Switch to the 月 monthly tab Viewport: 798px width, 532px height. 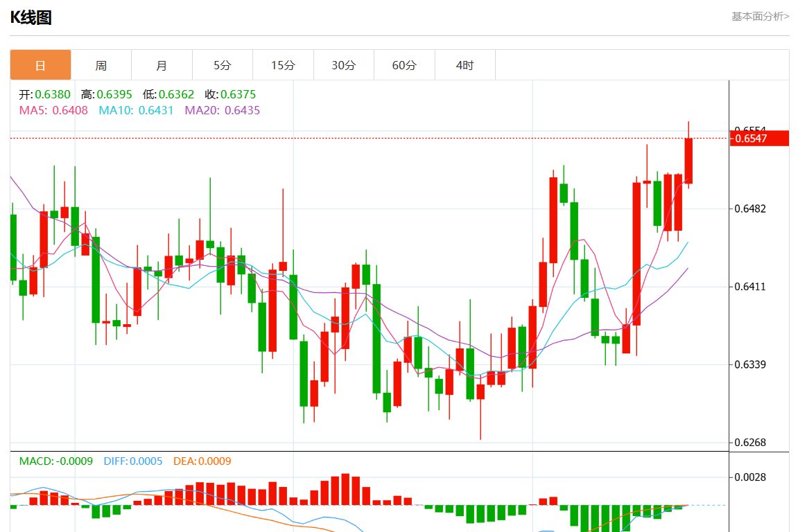tap(162, 65)
